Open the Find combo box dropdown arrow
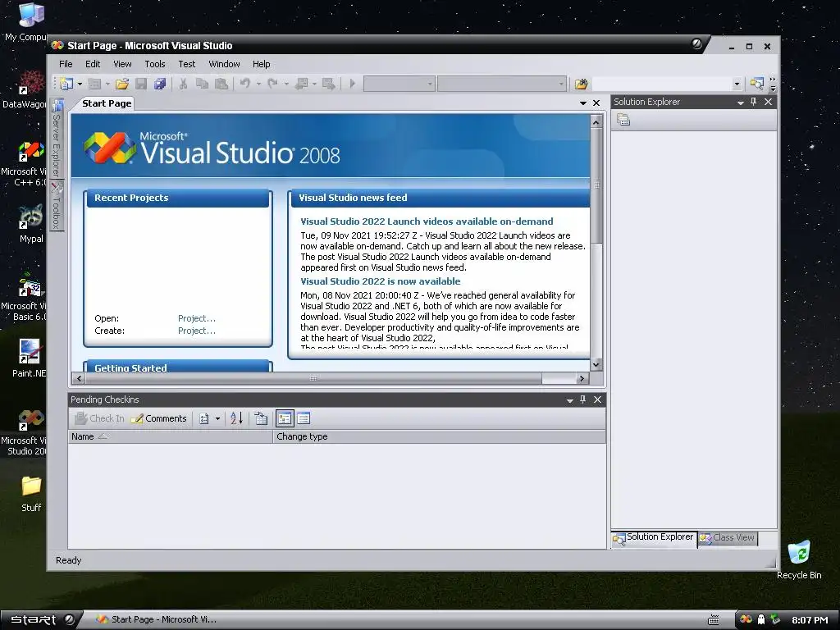840x630 pixels. pyautogui.click(x=737, y=84)
